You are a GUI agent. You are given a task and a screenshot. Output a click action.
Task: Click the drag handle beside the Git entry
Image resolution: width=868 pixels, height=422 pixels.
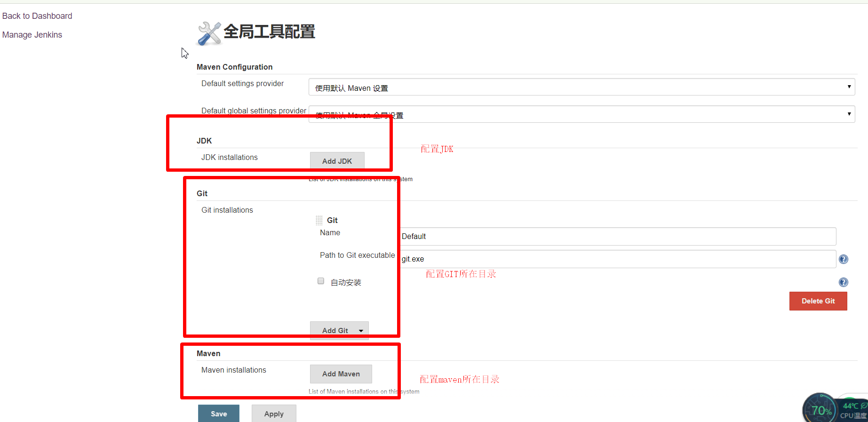click(x=319, y=220)
